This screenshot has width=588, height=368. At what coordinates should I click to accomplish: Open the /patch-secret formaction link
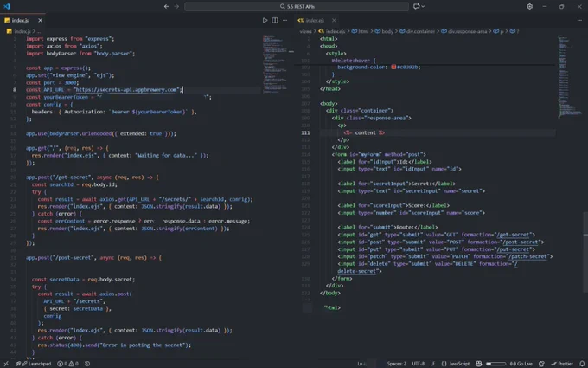point(528,256)
